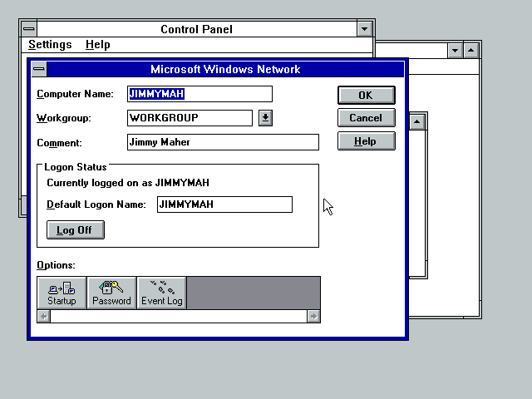532x399 pixels.
Task: Cancel the network settings dialog
Action: pos(367,118)
